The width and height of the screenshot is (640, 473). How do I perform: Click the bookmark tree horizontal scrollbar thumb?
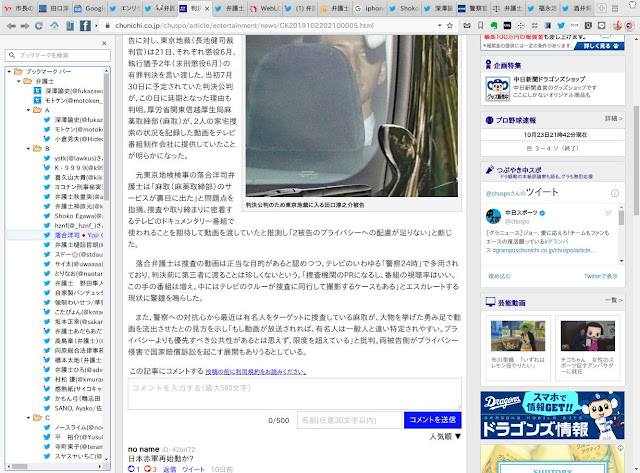(x=19, y=466)
